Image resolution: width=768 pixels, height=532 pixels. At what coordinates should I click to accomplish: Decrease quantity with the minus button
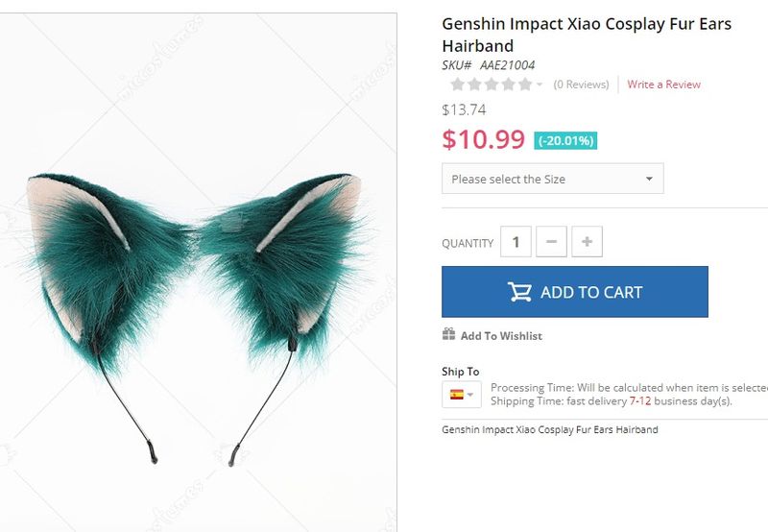pyautogui.click(x=551, y=241)
